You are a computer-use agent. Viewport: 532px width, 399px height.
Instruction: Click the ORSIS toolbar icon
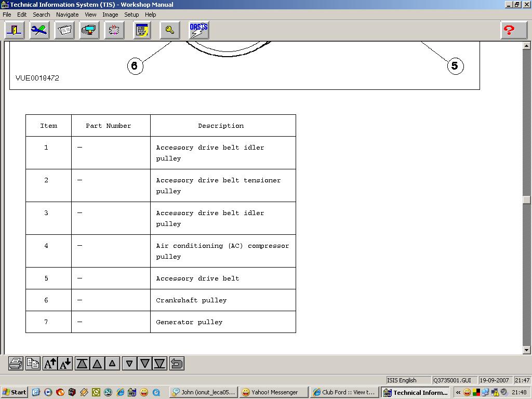198,31
